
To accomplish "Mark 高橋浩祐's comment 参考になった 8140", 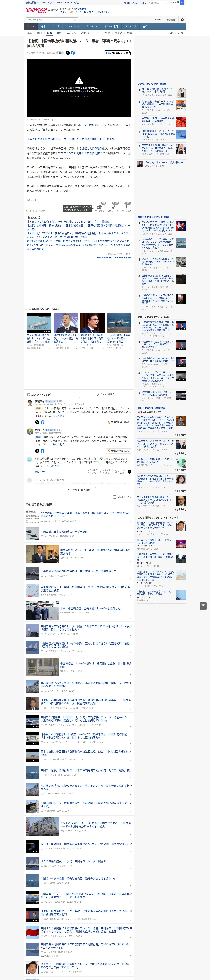I will (119, 422).
